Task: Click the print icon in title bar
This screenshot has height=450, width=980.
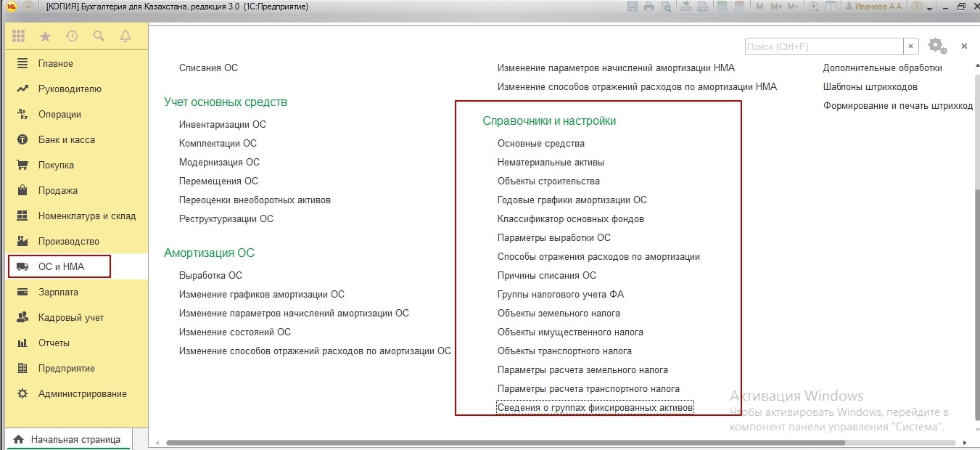Action: (x=648, y=7)
